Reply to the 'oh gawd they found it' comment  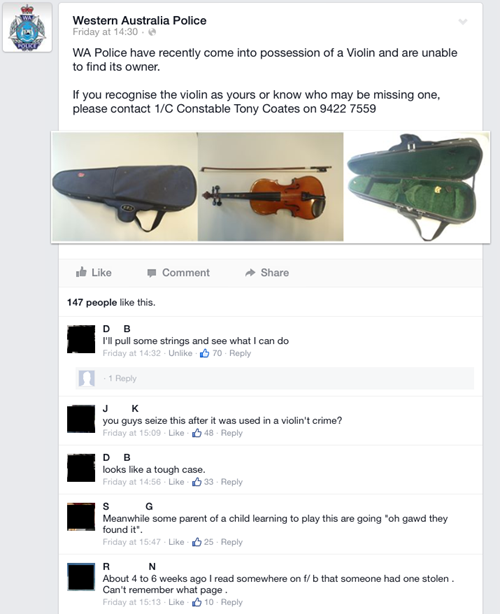pos(232,542)
